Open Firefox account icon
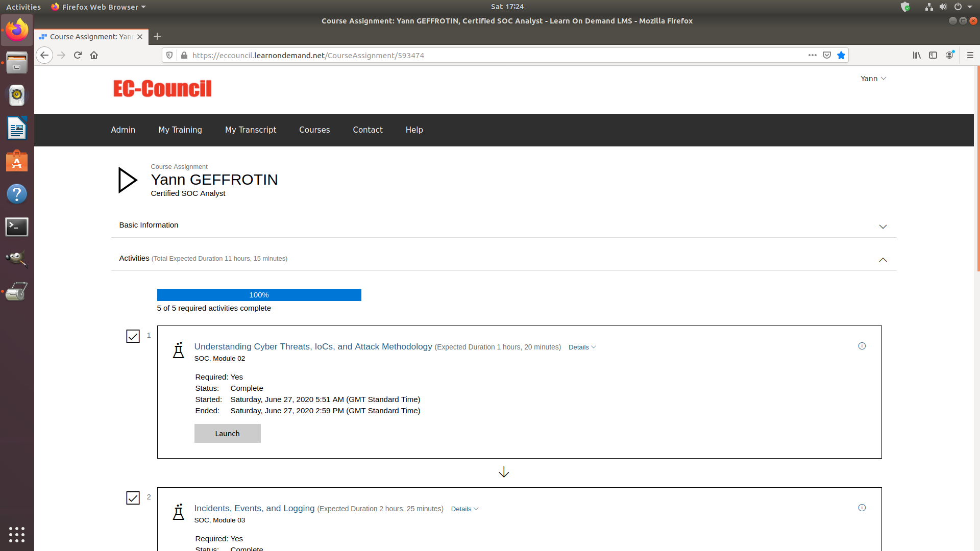The width and height of the screenshot is (980, 551). click(x=950, y=55)
